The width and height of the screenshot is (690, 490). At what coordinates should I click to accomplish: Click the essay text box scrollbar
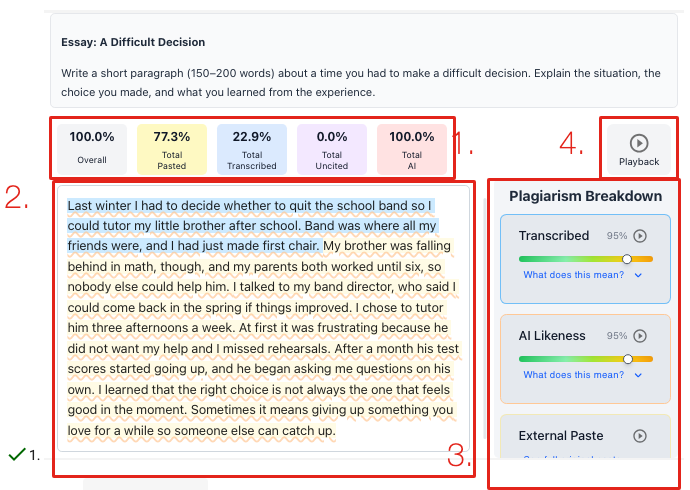(x=484, y=318)
